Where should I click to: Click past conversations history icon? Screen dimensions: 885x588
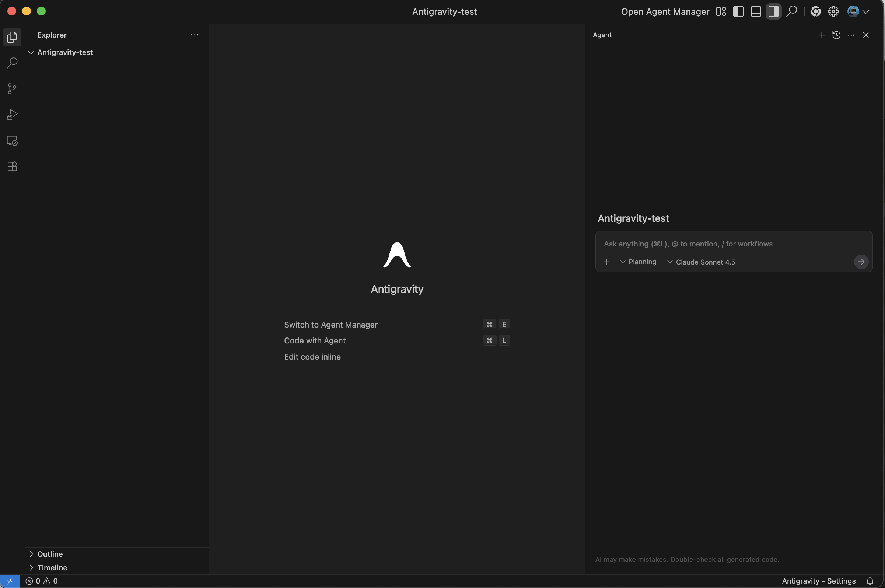[836, 35]
